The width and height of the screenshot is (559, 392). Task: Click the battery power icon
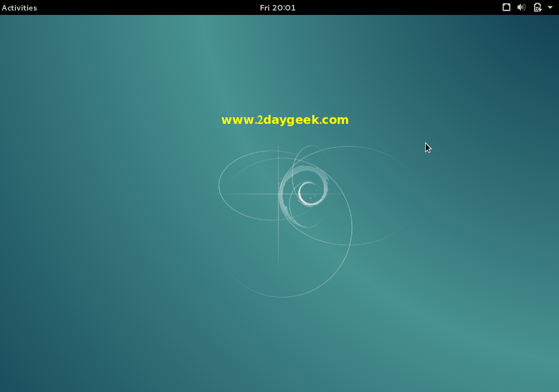537,7
